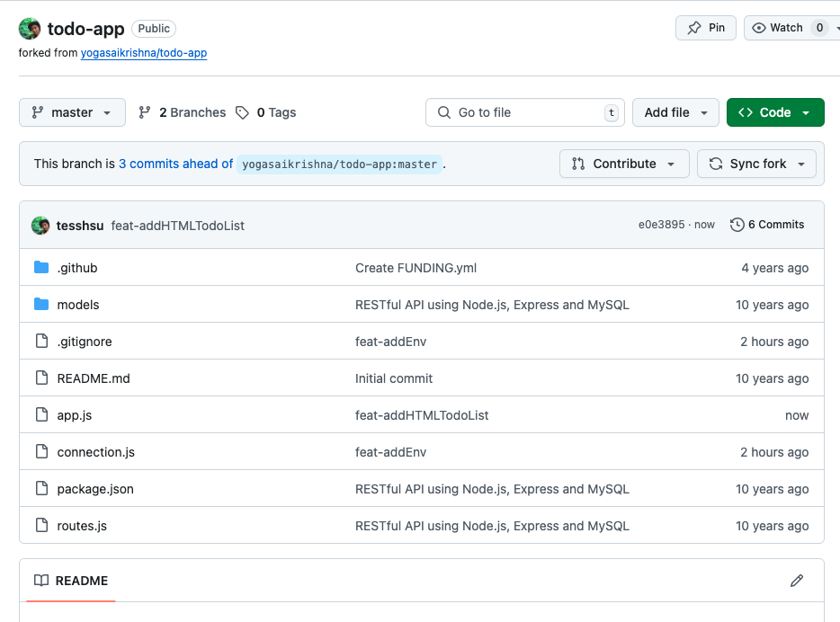This screenshot has height=622, width=840.
Task: Open the master branch dropdown
Action: coord(72,112)
